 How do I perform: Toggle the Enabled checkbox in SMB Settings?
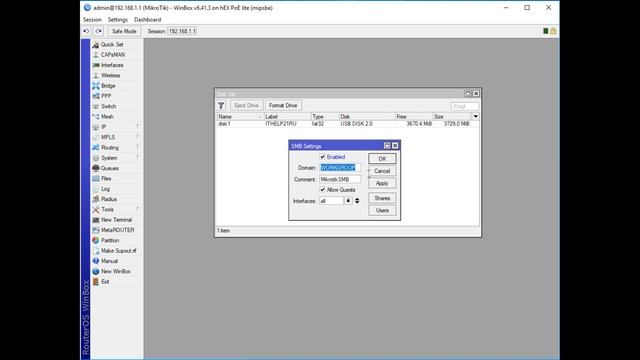(322, 157)
